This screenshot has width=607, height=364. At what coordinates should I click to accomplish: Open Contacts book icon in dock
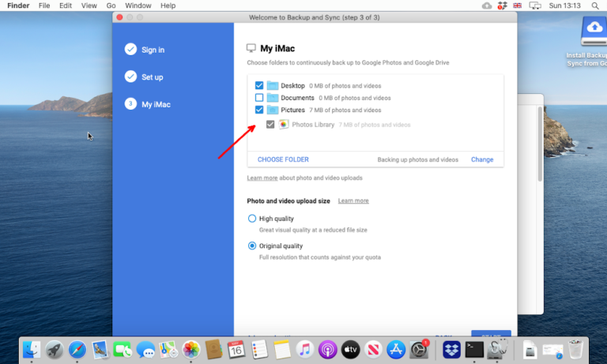(x=213, y=350)
